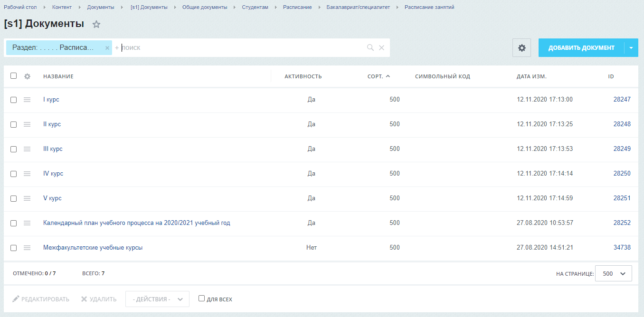Image resolution: width=644 pixels, height=317 pixels.
Task: Click the search magnifier icon
Action: click(x=370, y=47)
